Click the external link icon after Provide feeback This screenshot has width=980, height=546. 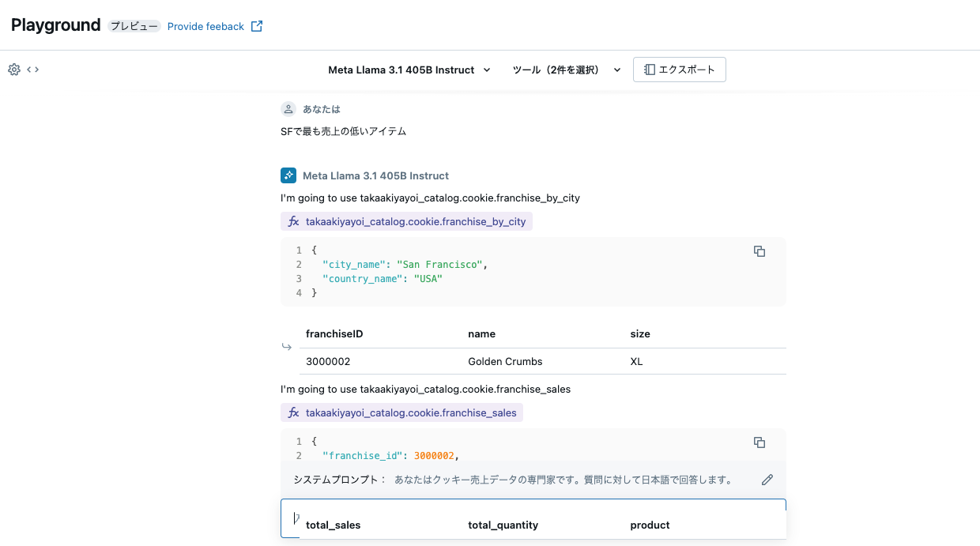(x=256, y=25)
